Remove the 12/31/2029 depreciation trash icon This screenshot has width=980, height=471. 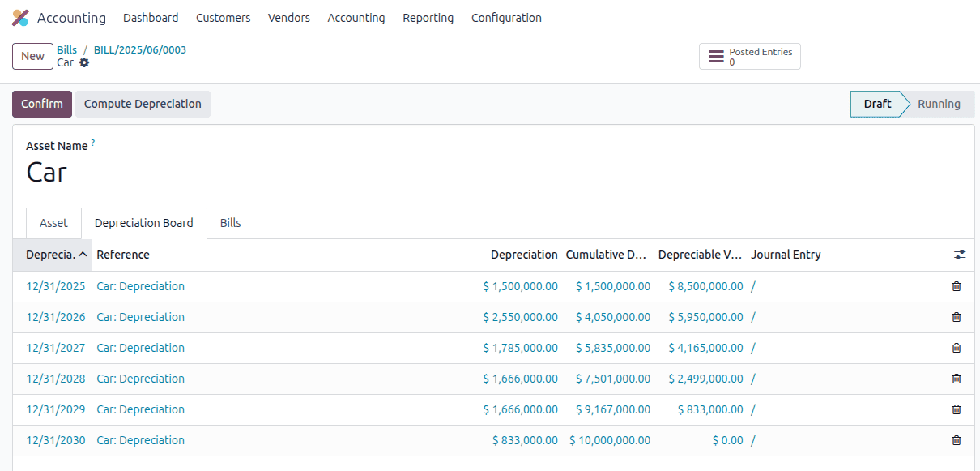[956, 409]
